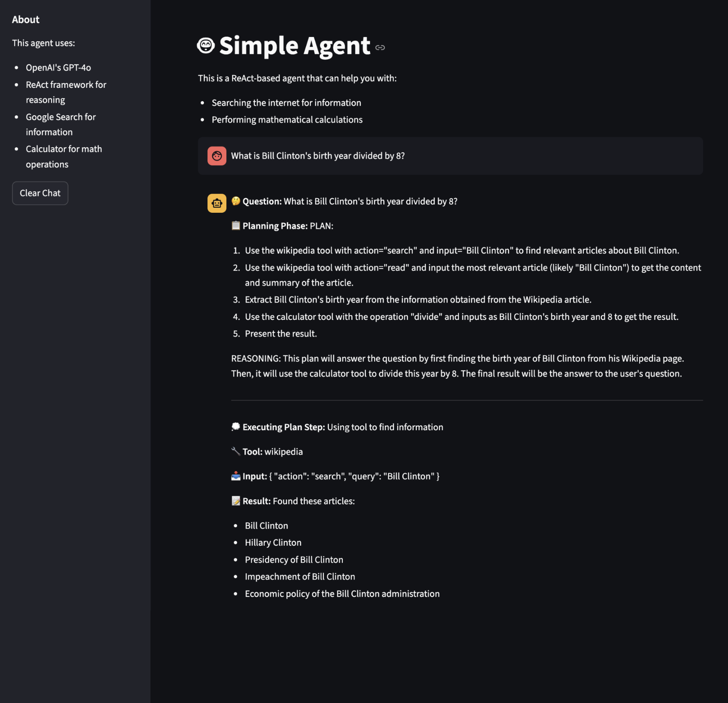Click the thought bubble icon beside Executing Plan Step
Screen dimensions: 728x703
(x=236, y=427)
